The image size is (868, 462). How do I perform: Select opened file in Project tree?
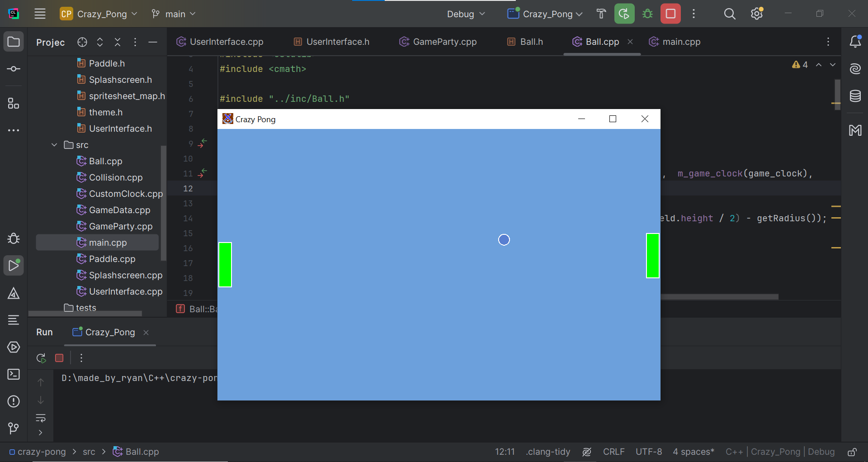pyautogui.click(x=82, y=42)
